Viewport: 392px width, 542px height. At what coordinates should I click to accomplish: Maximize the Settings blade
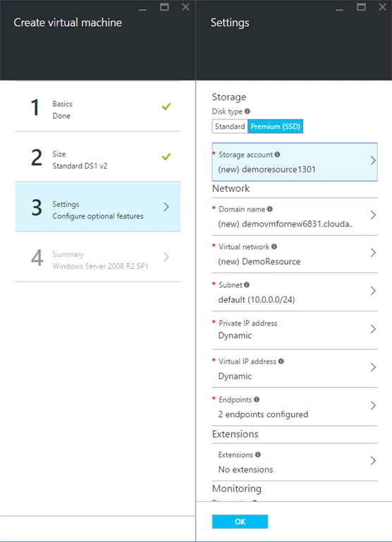[x=361, y=7]
